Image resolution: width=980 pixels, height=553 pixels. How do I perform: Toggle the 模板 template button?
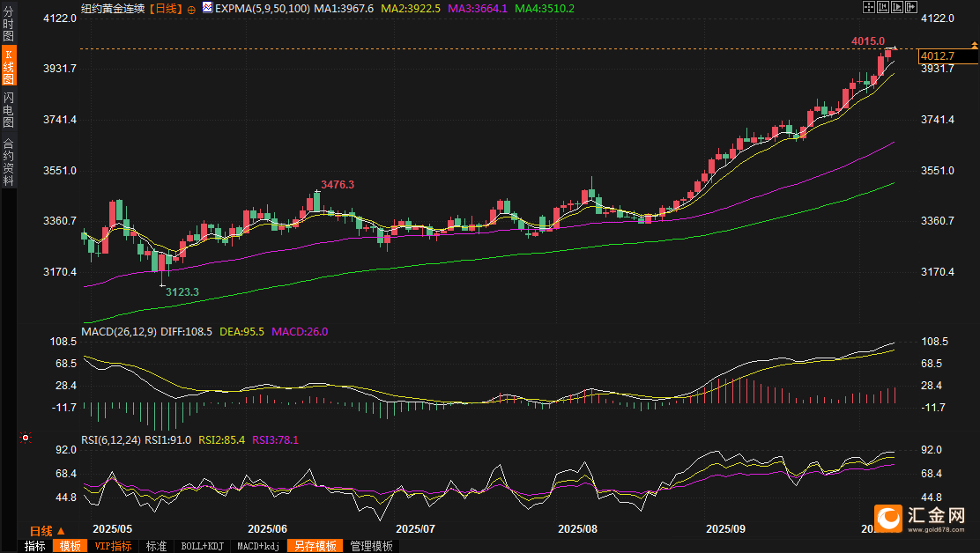click(70, 546)
